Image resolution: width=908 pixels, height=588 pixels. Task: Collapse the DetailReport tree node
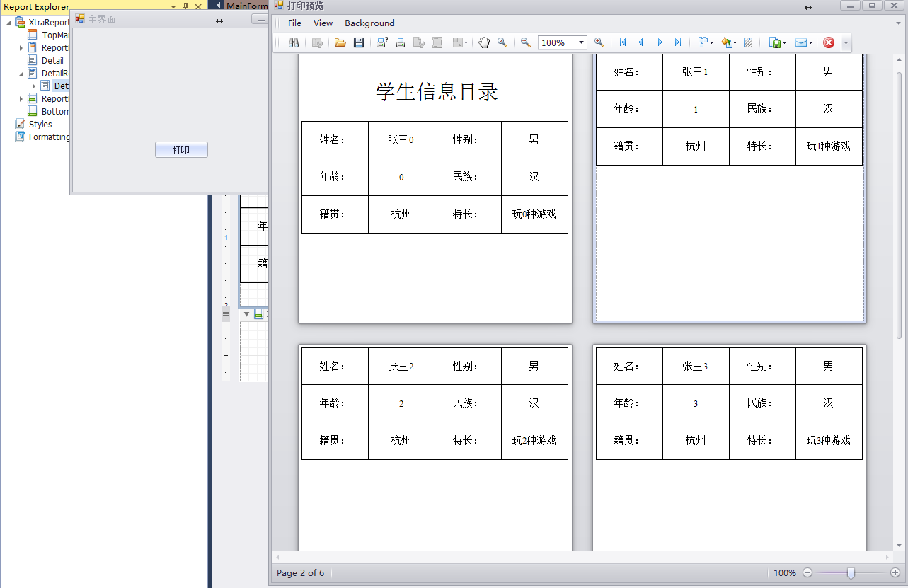(x=22, y=73)
